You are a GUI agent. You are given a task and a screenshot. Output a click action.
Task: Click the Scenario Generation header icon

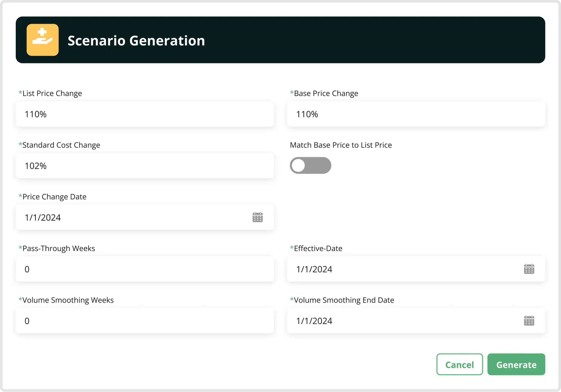42,40
